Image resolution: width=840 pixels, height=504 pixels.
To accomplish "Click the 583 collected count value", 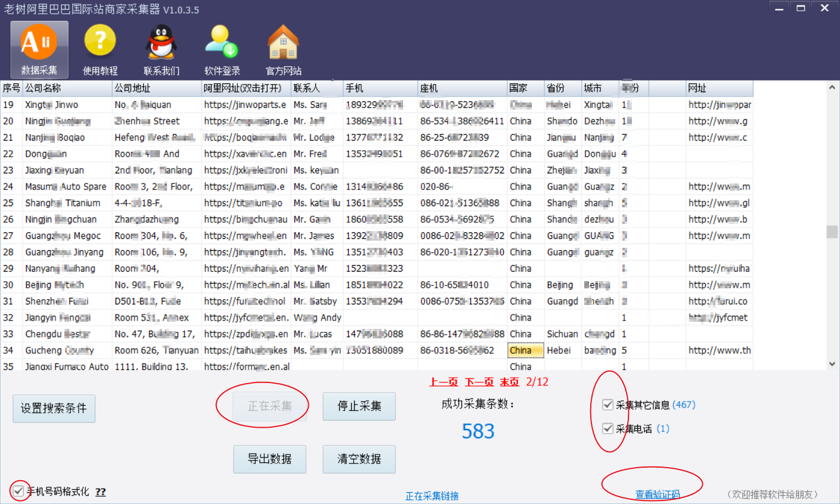I will [478, 431].
